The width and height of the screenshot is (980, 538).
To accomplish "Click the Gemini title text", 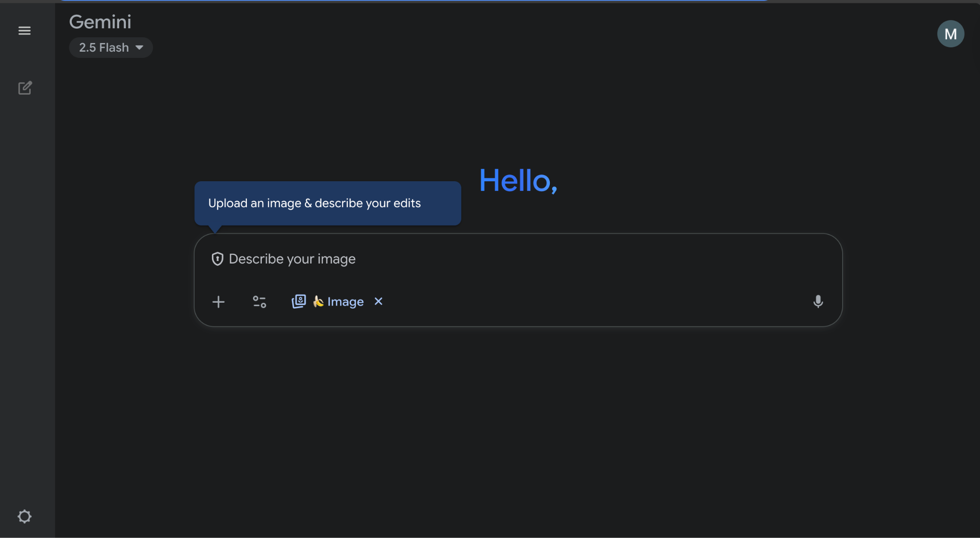I will (100, 22).
